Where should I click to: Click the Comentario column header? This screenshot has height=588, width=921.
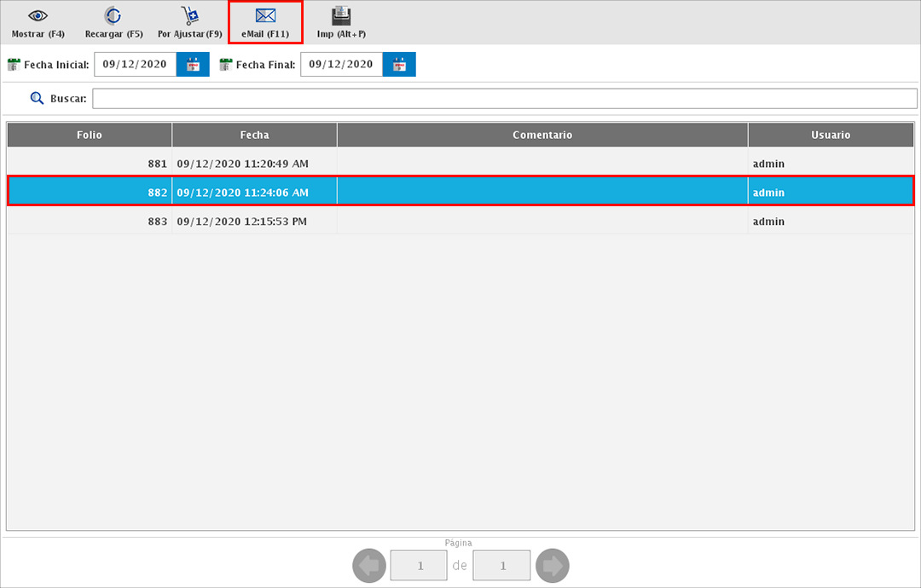click(x=542, y=135)
